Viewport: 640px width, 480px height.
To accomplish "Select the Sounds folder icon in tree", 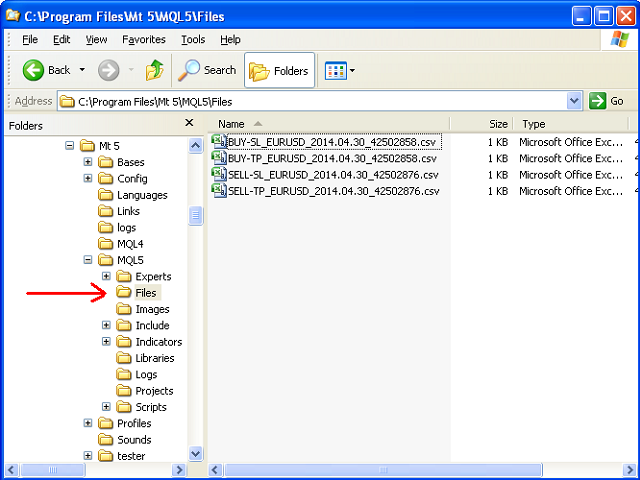I will tap(105, 440).
